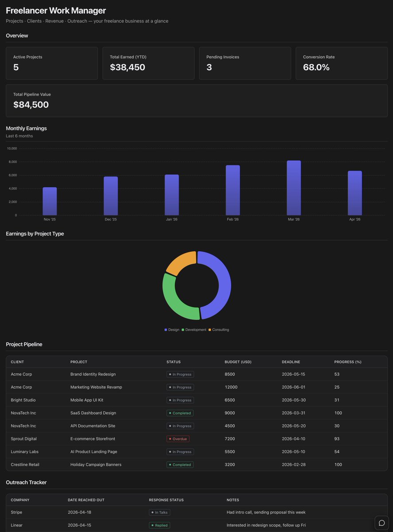Click the Jan '26 earnings bar
Image resolution: width=393 pixels, height=532 pixels.
coord(172,195)
